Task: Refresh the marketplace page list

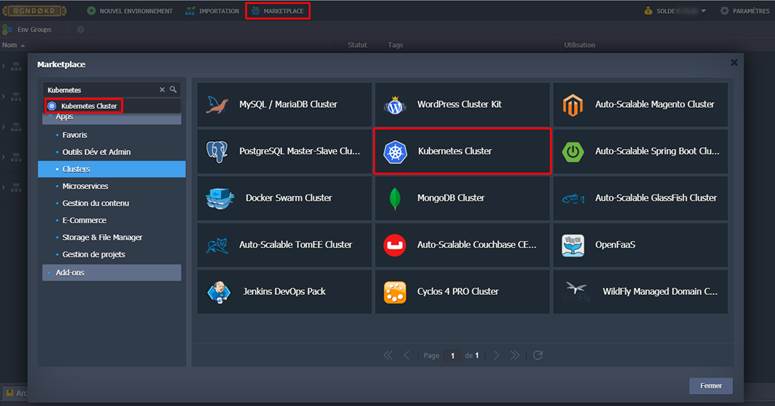Action: [x=538, y=355]
